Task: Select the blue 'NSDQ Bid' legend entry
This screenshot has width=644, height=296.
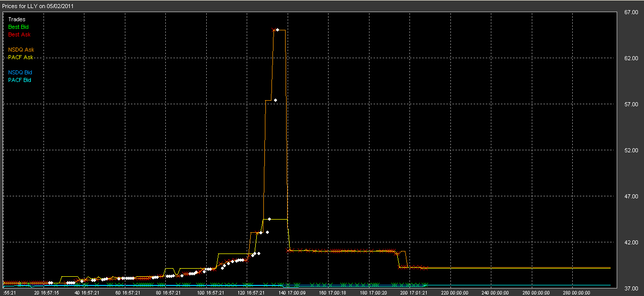Action: pyautogui.click(x=20, y=72)
